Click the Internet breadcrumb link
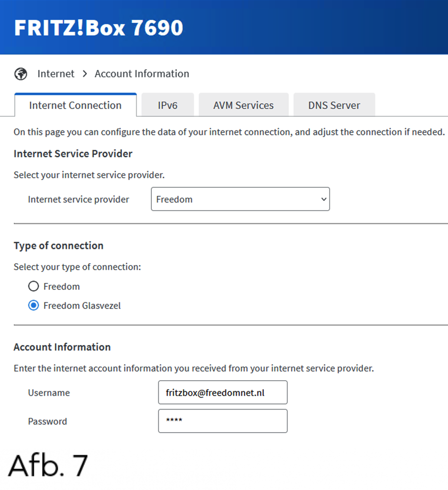The height and width of the screenshot is (490, 448). click(x=56, y=74)
